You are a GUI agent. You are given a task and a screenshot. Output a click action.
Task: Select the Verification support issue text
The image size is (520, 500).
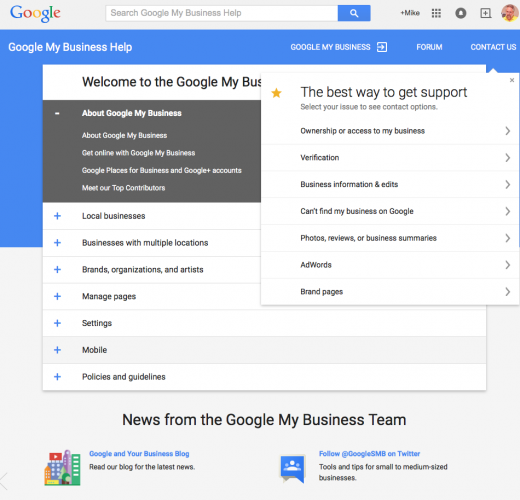(320, 158)
